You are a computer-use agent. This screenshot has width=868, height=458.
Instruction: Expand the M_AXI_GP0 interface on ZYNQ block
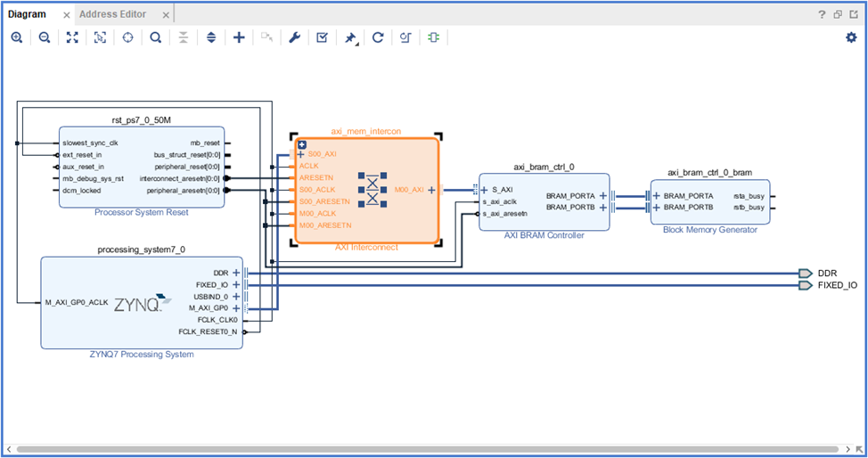[x=236, y=308]
